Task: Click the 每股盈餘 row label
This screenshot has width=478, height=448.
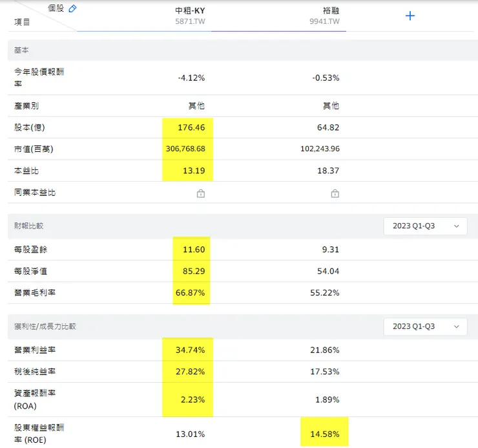Action: coord(30,250)
